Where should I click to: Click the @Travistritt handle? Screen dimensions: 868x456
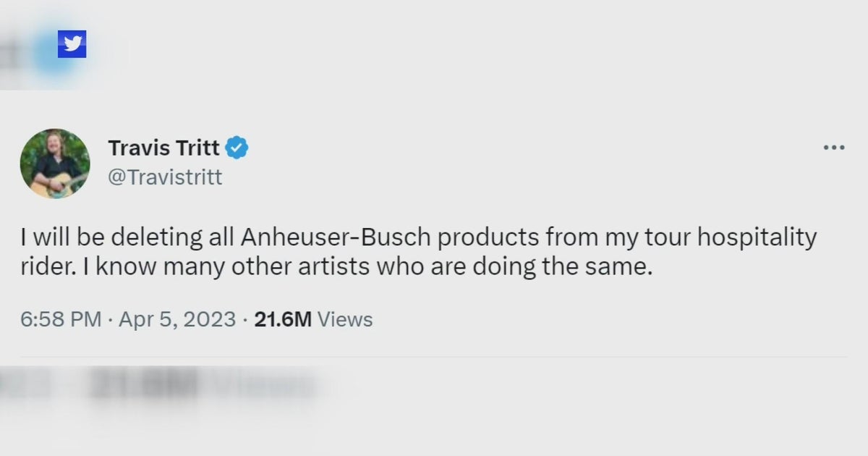tap(166, 176)
